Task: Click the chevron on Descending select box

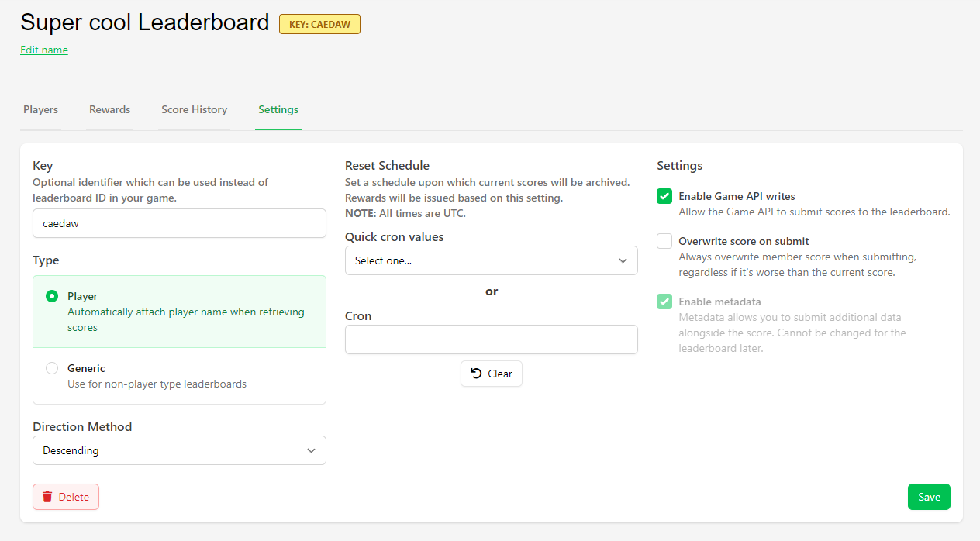Action: 311,450
